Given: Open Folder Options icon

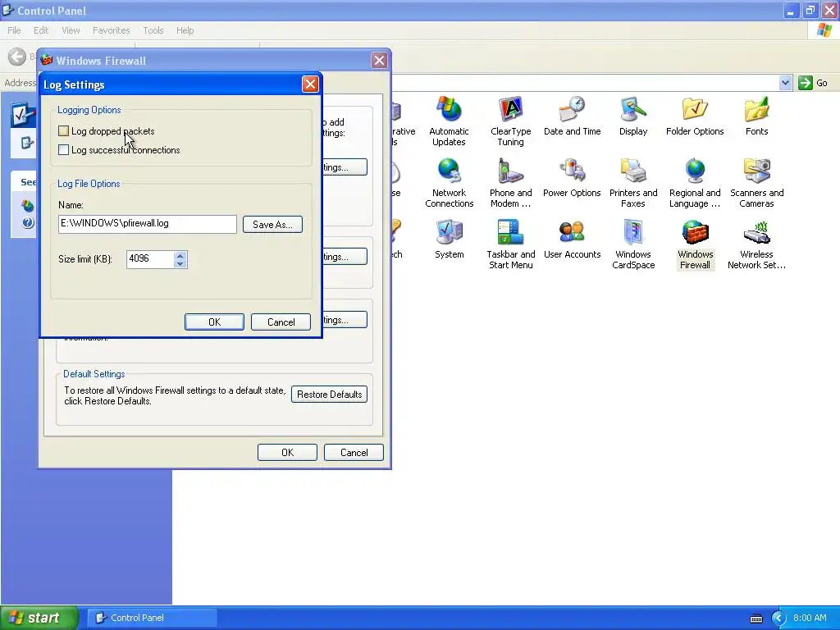Looking at the screenshot, I should point(695,116).
